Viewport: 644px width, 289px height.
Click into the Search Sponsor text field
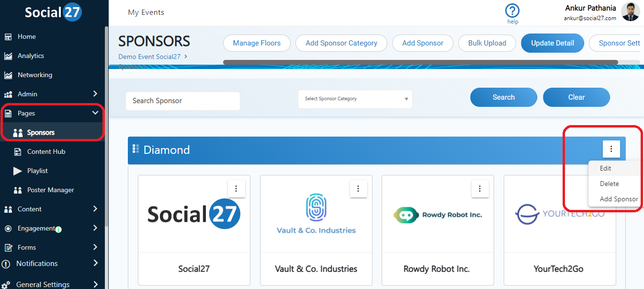(x=182, y=101)
